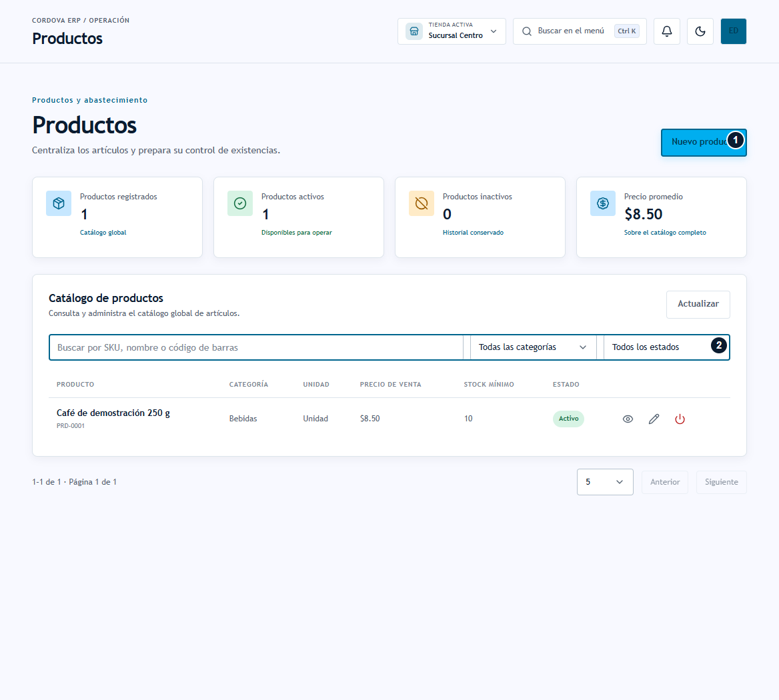Click the Sobre el catálogo completo caption
779x700 pixels.
[x=665, y=233]
